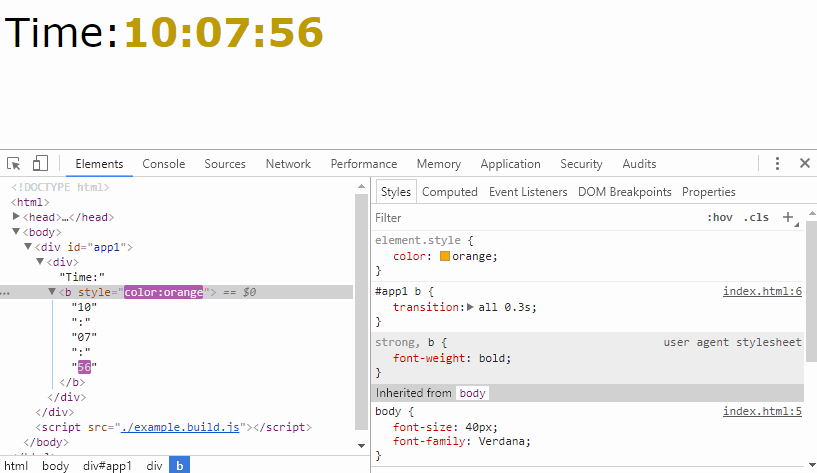Click the DOM tree scrollbar down arrow
The width and height of the screenshot is (817, 473).
362,446
